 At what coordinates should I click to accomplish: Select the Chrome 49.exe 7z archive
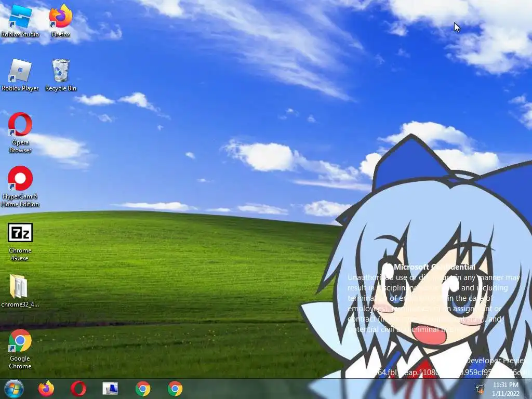pyautogui.click(x=20, y=242)
